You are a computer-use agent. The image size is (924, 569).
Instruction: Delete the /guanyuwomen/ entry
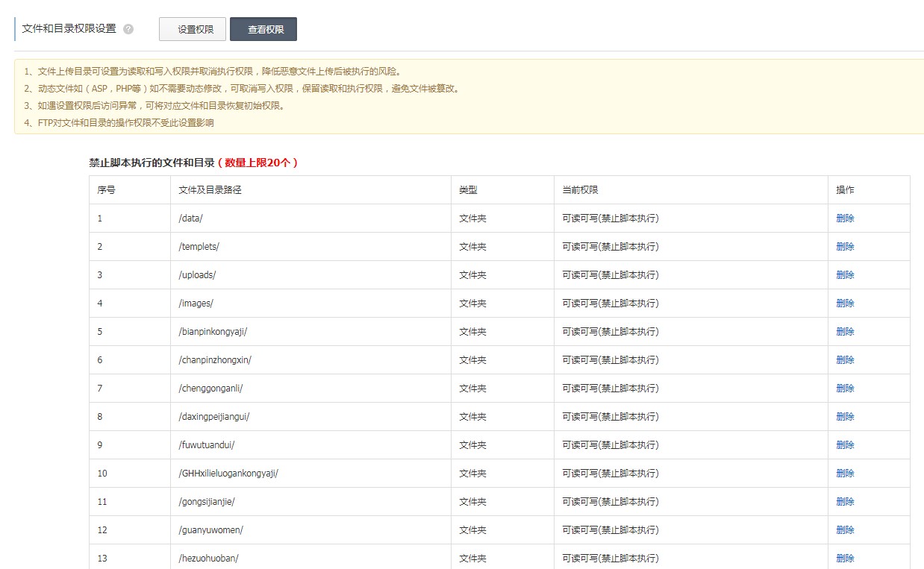pos(844,529)
